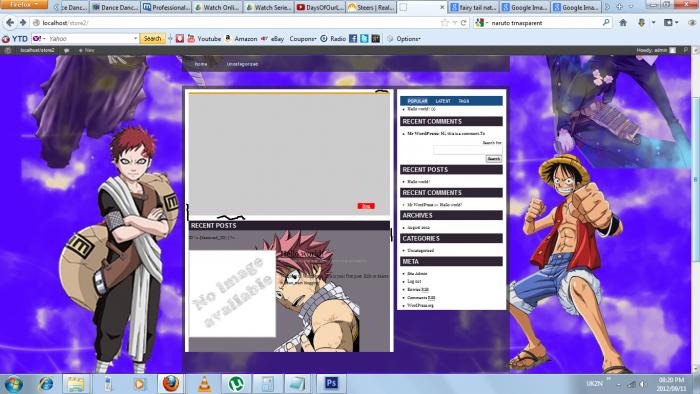The height and width of the screenshot is (394, 700).
Task: Click the uTorrent taskbar icon
Action: coord(236,383)
